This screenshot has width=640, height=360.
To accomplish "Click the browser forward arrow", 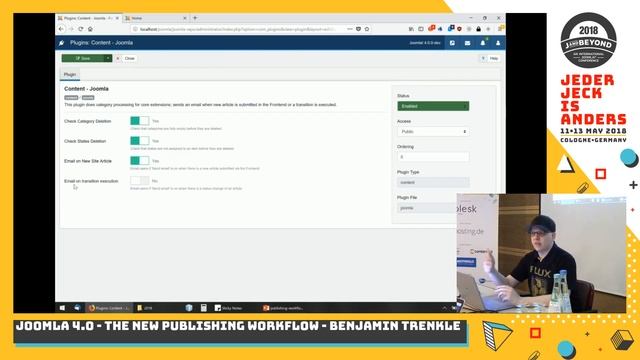I will (71, 29).
